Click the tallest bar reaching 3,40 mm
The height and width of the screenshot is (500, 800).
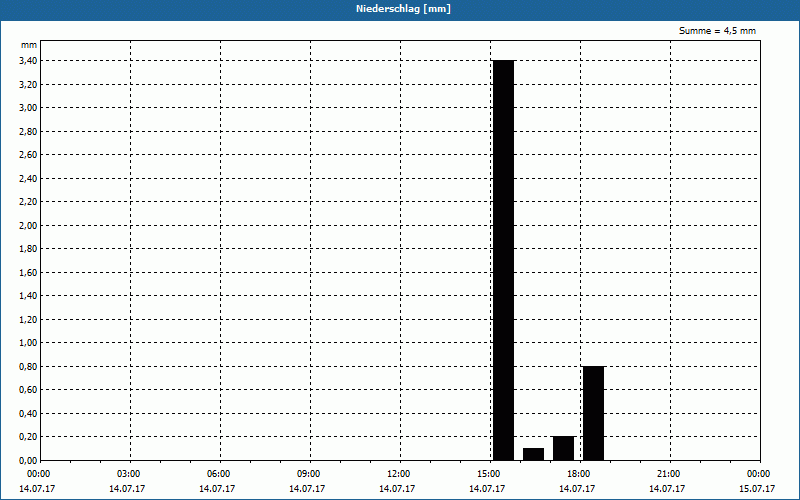coord(504,260)
